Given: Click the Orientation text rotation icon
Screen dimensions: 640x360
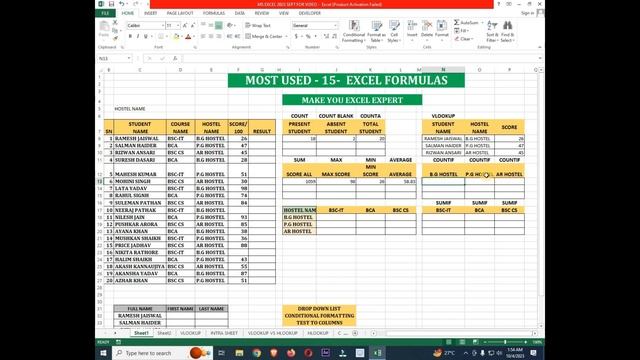Looking at the screenshot, I should (x=230, y=25).
